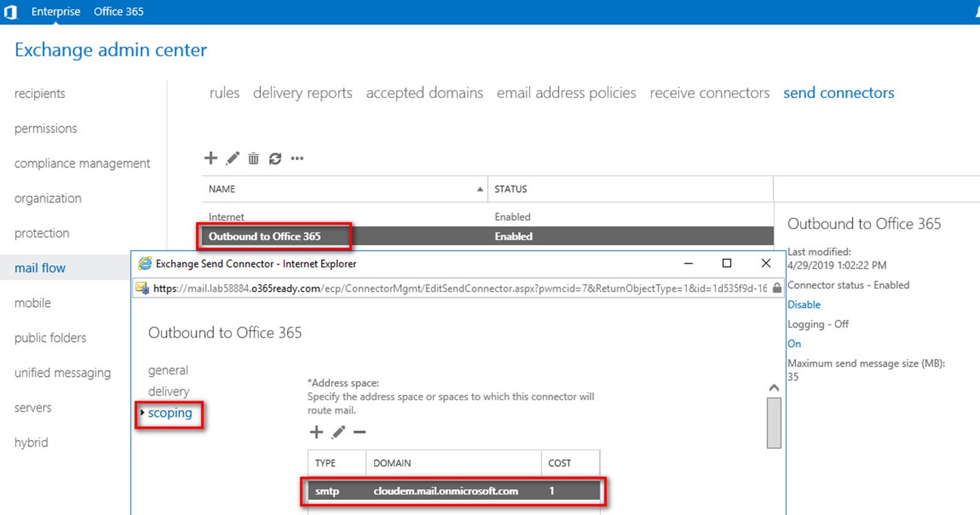Open scoping page in connector dialog
The width and height of the screenshot is (980, 515).
tap(170, 413)
